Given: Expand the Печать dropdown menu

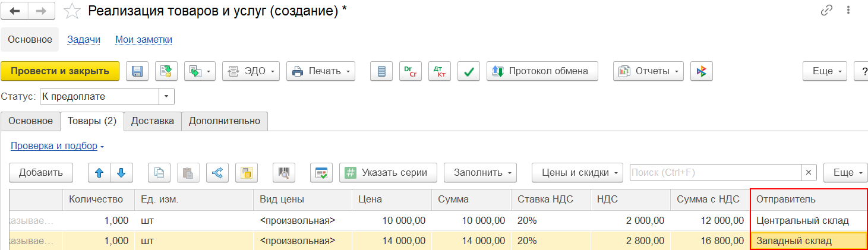Looking at the screenshot, I should coord(321,71).
